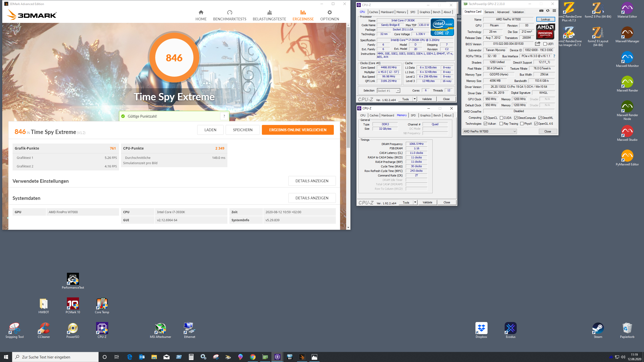Image resolution: width=644 pixels, height=362 pixels.
Task: Open Chrome from taskbar
Action: pyautogui.click(x=253, y=357)
